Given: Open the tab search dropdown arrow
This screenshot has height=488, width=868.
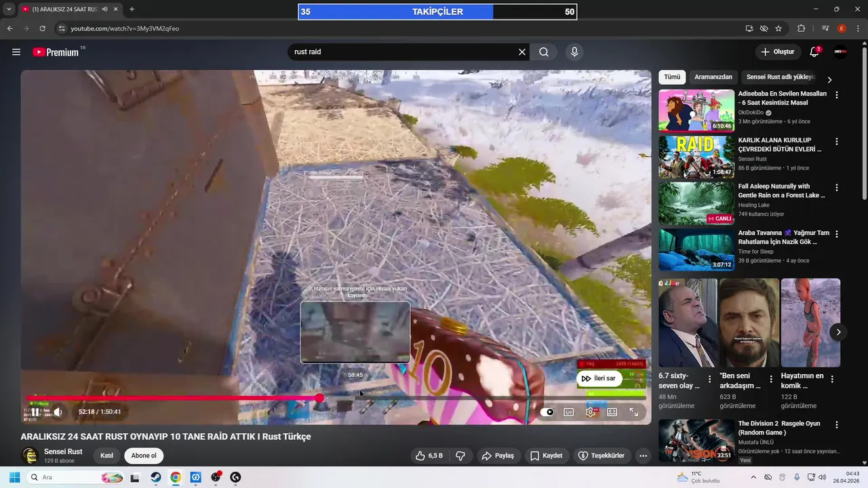Looking at the screenshot, I should click(x=9, y=9).
